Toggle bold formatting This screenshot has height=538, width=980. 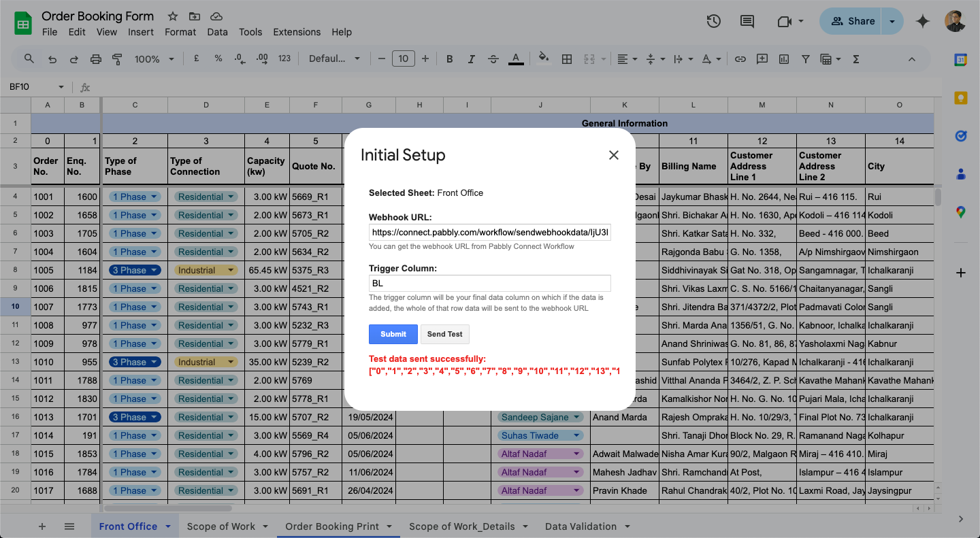coord(450,59)
